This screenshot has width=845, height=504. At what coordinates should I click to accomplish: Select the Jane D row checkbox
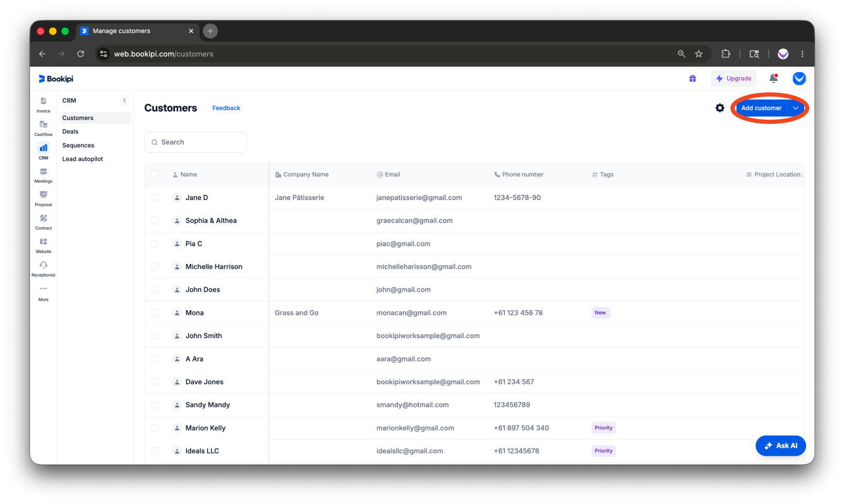coord(154,197)
